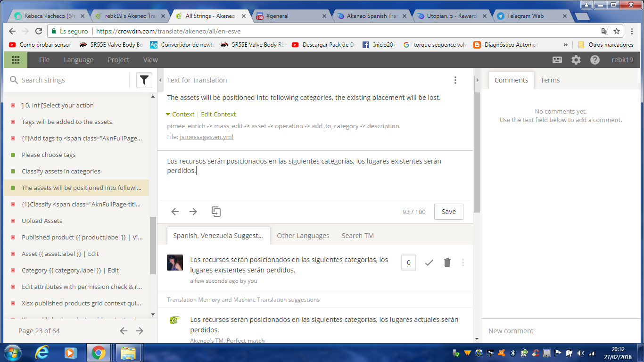Collapse the right comments panel arrow
Viewport: 644px width, 362px height.
coord(477,80)
